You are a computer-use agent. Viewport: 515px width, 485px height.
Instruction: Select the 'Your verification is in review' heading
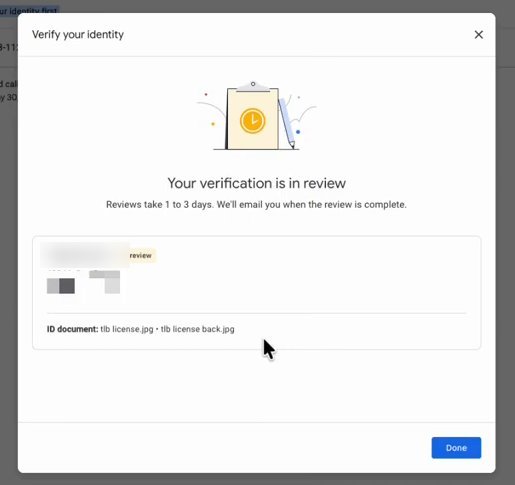coord(256,183)
